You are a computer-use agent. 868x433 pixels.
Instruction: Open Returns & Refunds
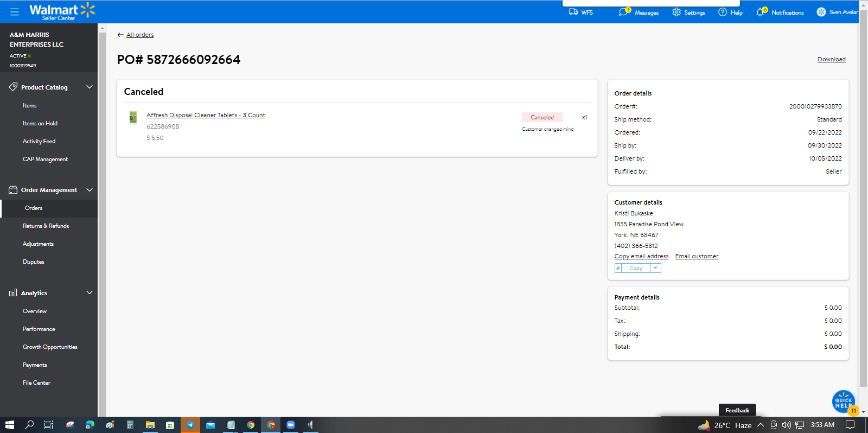[46, 226]
